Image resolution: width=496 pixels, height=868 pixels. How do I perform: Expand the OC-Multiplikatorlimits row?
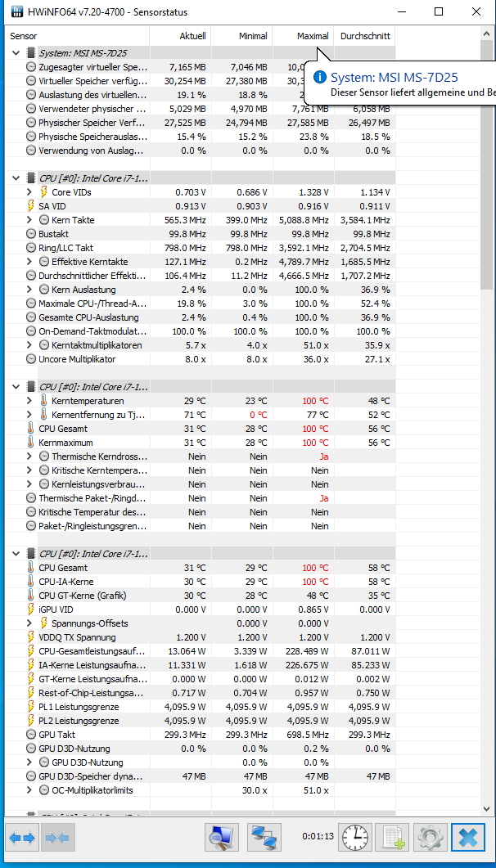coord(29,790)
